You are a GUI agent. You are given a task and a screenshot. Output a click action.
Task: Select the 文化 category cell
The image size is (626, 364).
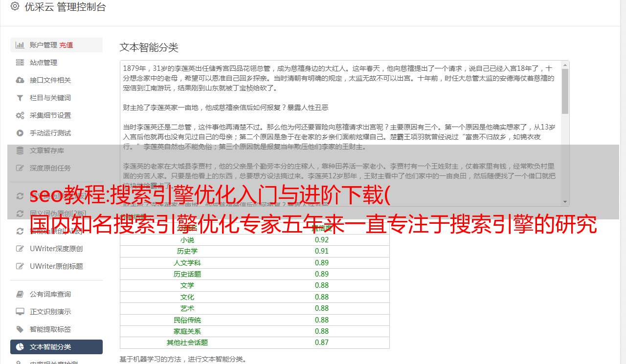(187, 297)
